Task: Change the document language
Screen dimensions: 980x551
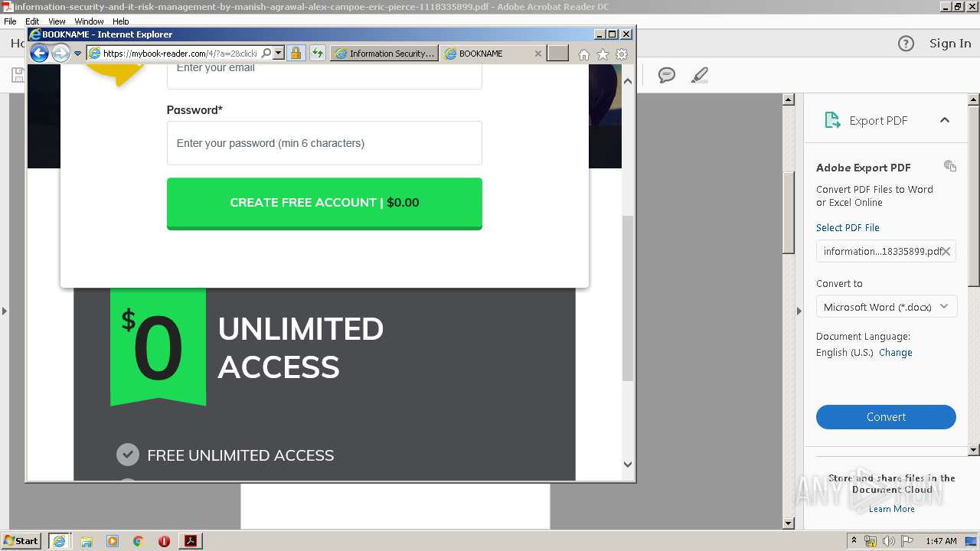Action: click(x=896, y=353)
